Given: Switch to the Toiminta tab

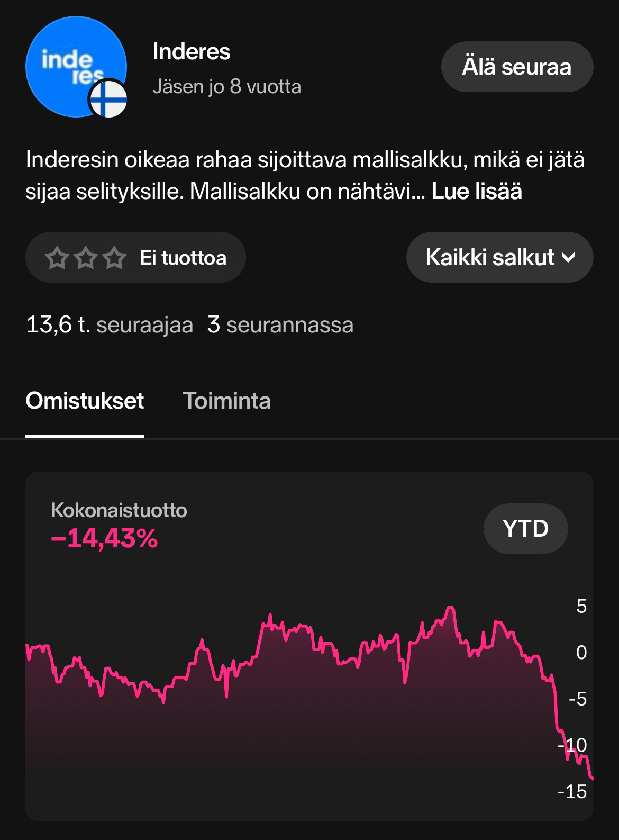Looking at the screenshot, I should [226, 401].
